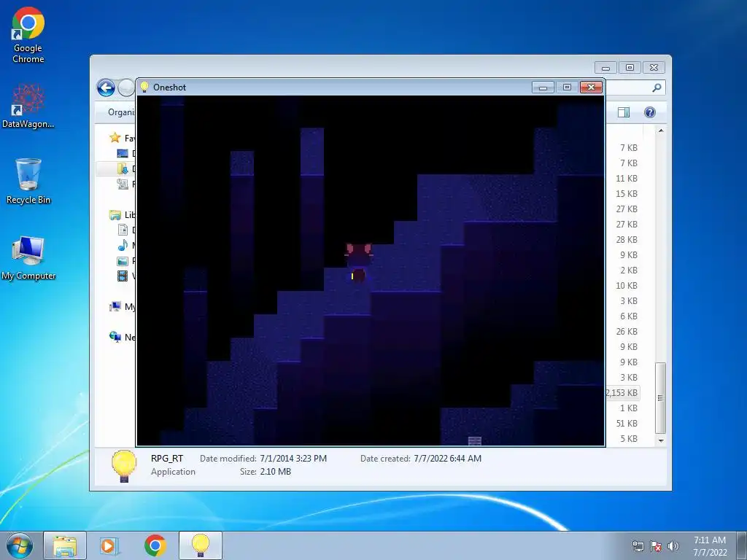Select the file sized 6 KB
Screen dimensions: 747x560
(628, 316)
